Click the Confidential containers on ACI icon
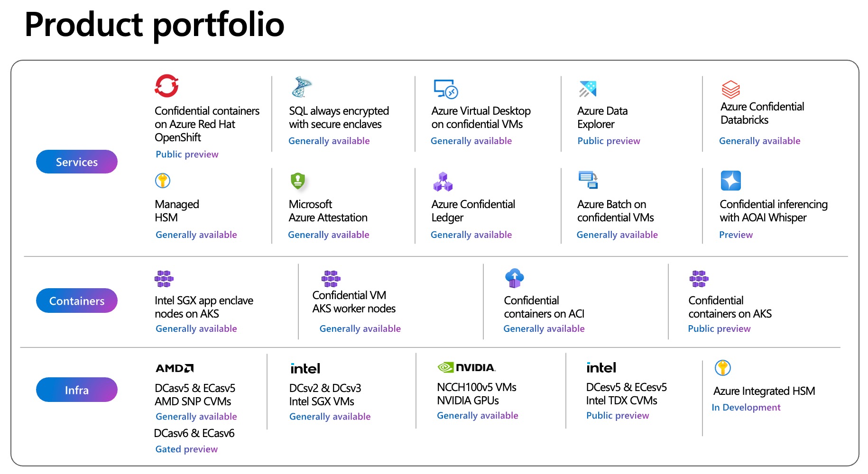The width and height of the screenshot is (868, 474). click(515, 278)
